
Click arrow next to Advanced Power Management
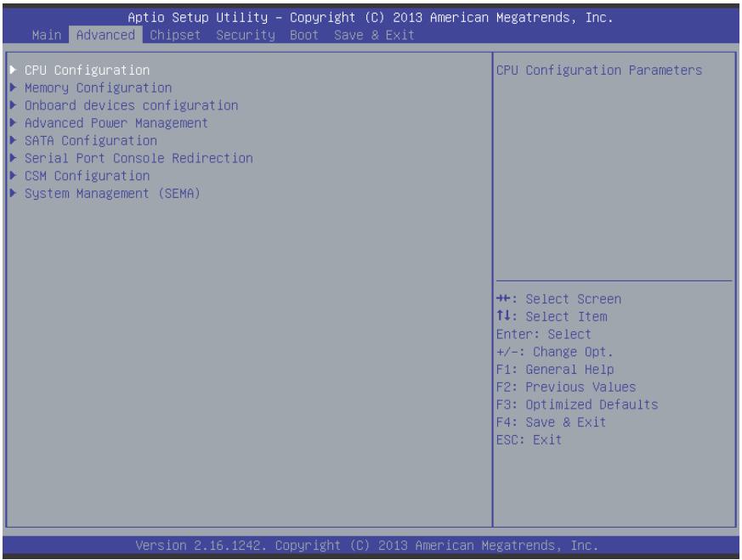[x=14, y=122]
